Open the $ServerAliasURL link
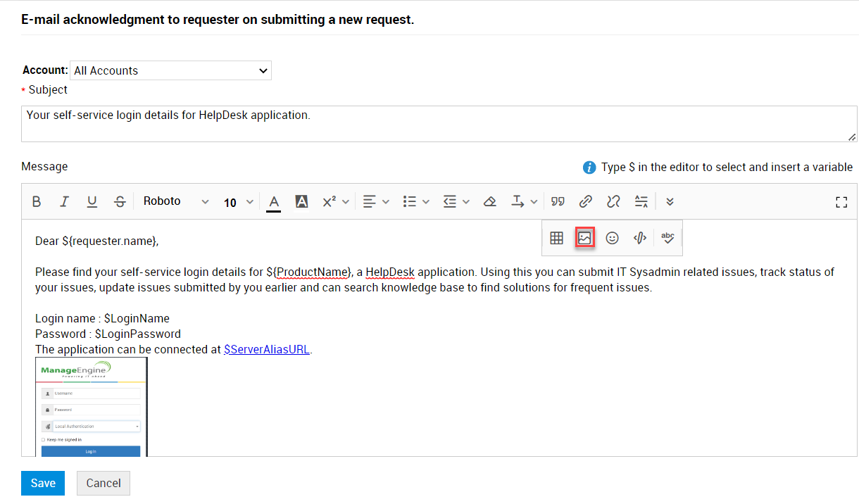The height and width of the screenshot is (504, 859). pyautogui.click(x=267, y=349)
